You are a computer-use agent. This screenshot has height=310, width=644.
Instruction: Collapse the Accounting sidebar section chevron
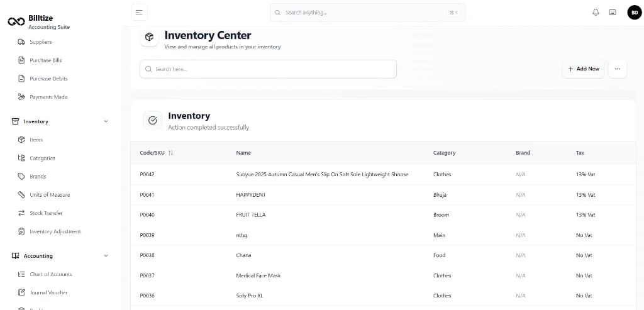106,256
